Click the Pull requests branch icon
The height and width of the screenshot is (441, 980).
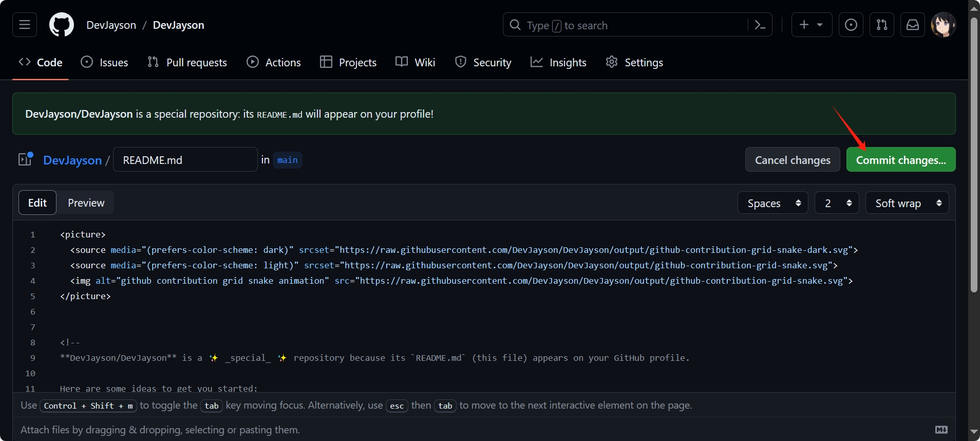click(153, 62)
